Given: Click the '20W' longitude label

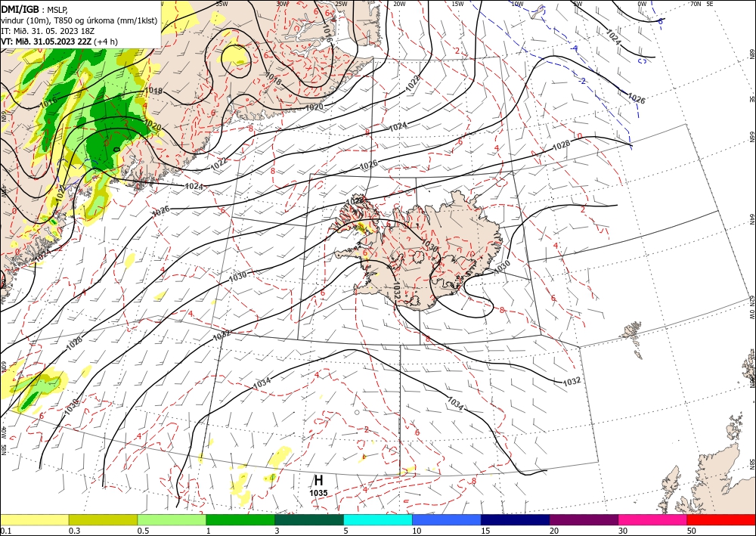Looking at the screenshot, I should [x=399, y=3].
